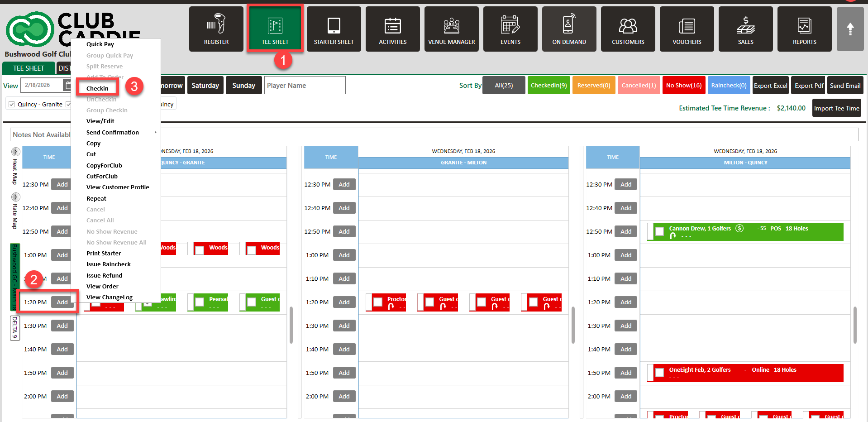
Task: Open the Starter Sheet module
Action: coord(334,29)
